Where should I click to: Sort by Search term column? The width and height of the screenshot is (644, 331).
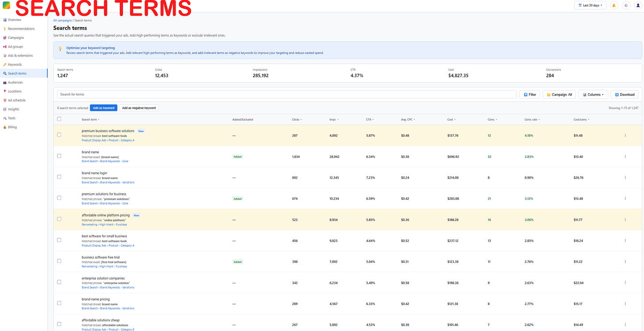coord(91,119)
